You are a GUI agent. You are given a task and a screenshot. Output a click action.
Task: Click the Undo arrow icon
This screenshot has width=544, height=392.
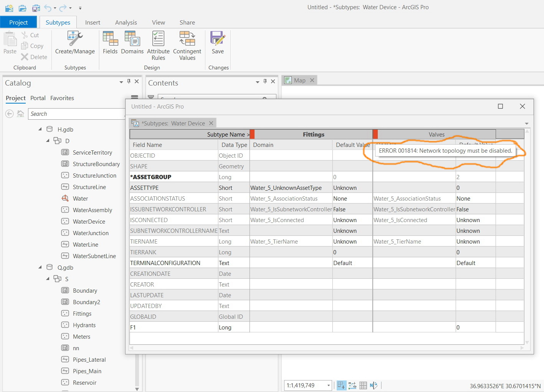coord(48,8)
